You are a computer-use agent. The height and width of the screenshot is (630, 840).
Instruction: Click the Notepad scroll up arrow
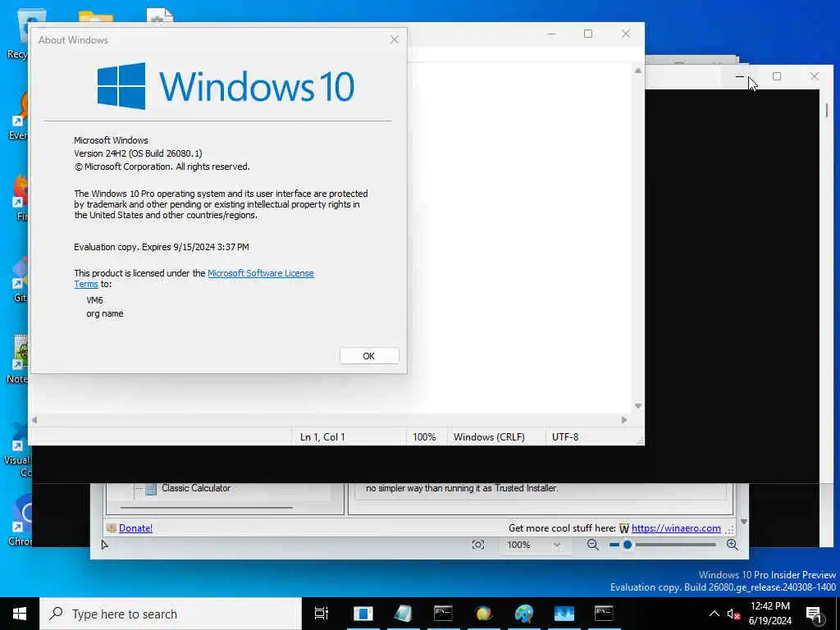pos(637,71)
